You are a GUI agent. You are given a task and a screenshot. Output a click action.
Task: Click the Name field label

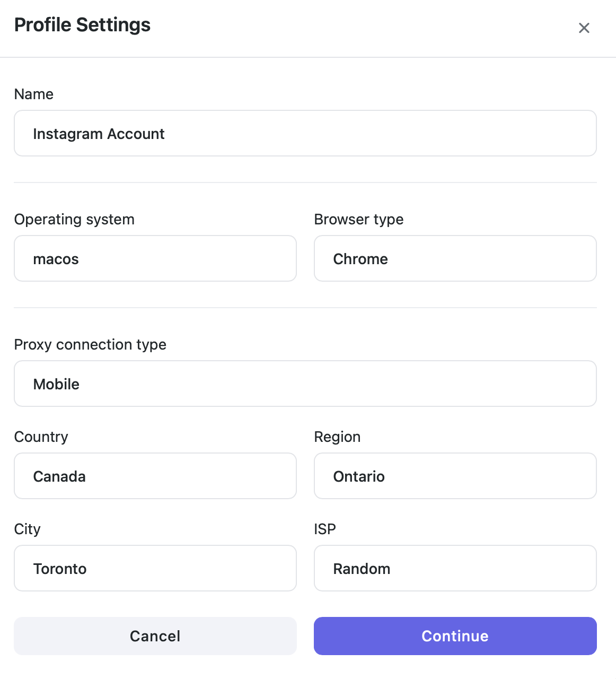pyautogui.click(x=34, y=94)
